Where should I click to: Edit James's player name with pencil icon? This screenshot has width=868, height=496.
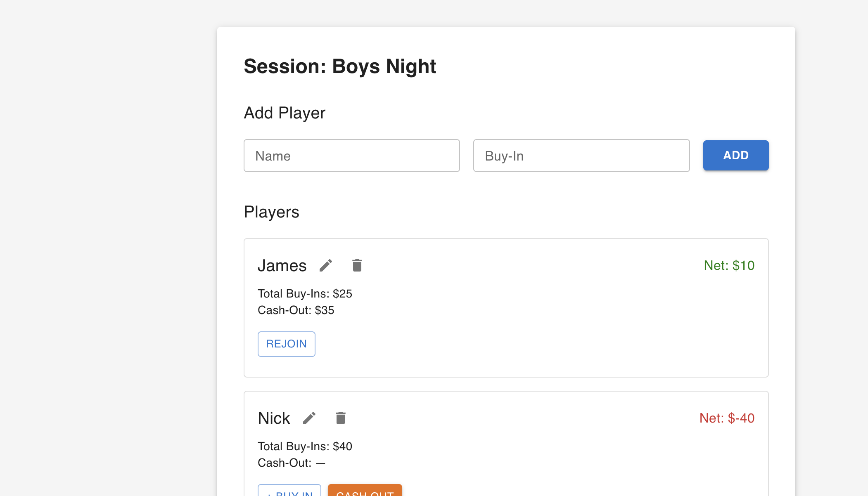[x=326, y=265]
